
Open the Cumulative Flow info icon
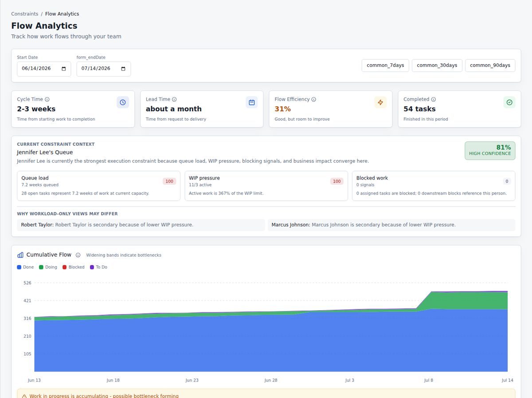[78, 255]
